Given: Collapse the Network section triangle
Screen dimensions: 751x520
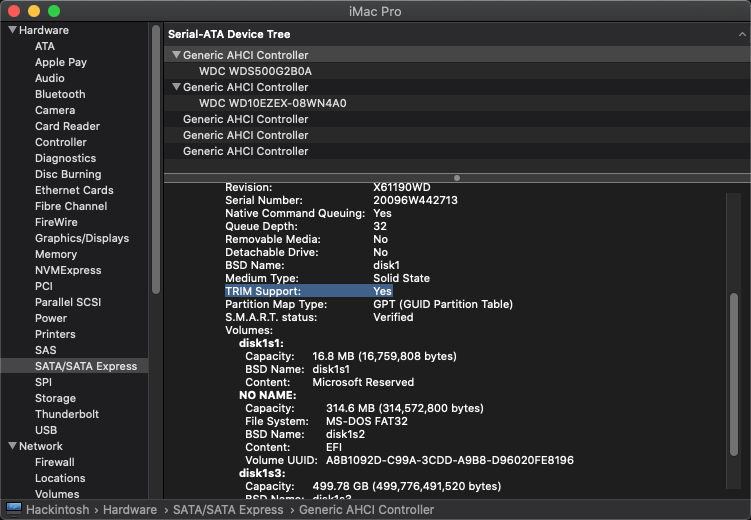Looking at the screenshot, I should [12, 446].
